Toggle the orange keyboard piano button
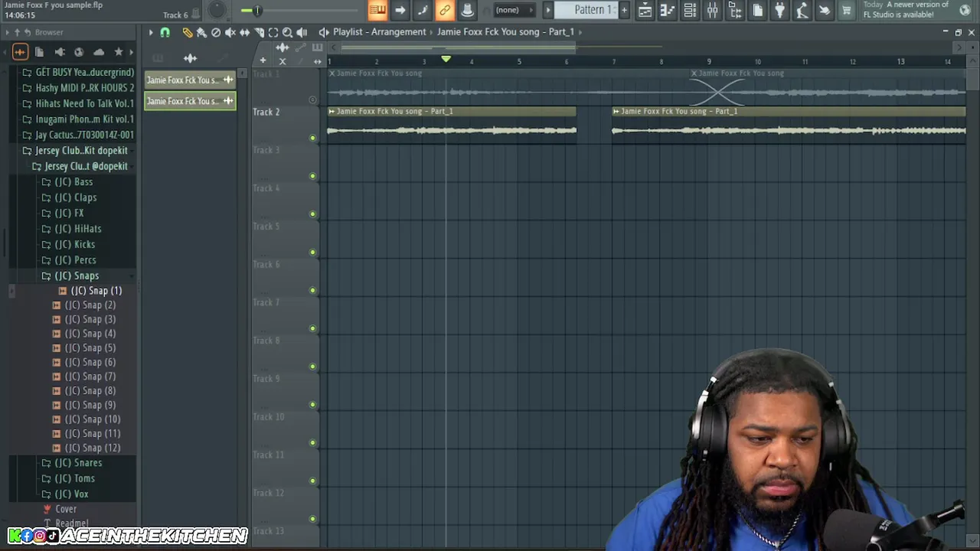Screen dimensions: 980x551 [377, 10]
